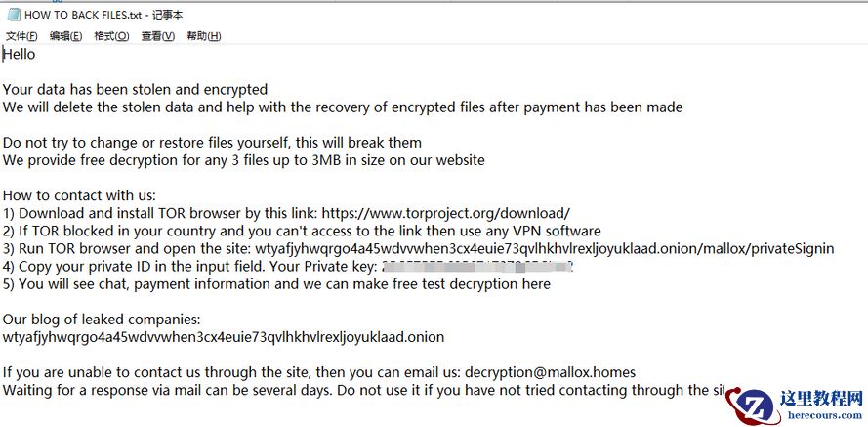Screen dimensions: 868x427
Task: Click the "Our blog of leaked companies:" line
Action: coord(102,320)
